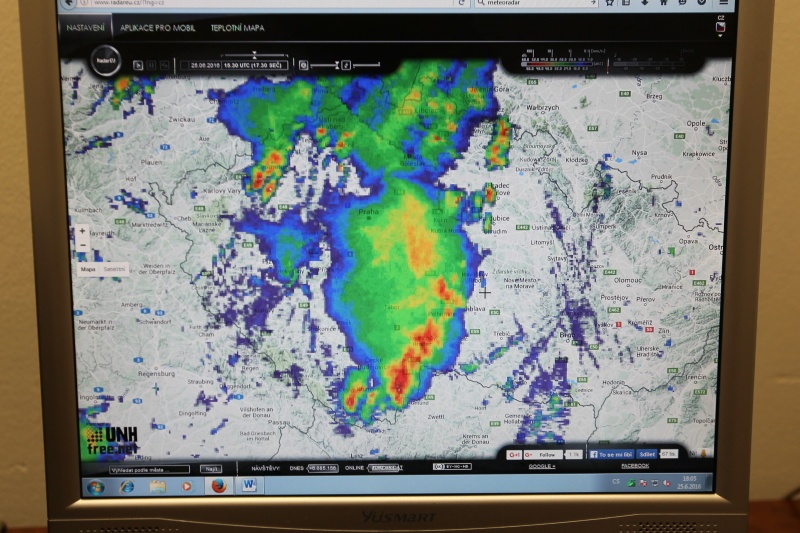The width and height of the screenshot is (800, 533).
Task: Click the radar layer opacity icon
Action: [x=303, y=65]
